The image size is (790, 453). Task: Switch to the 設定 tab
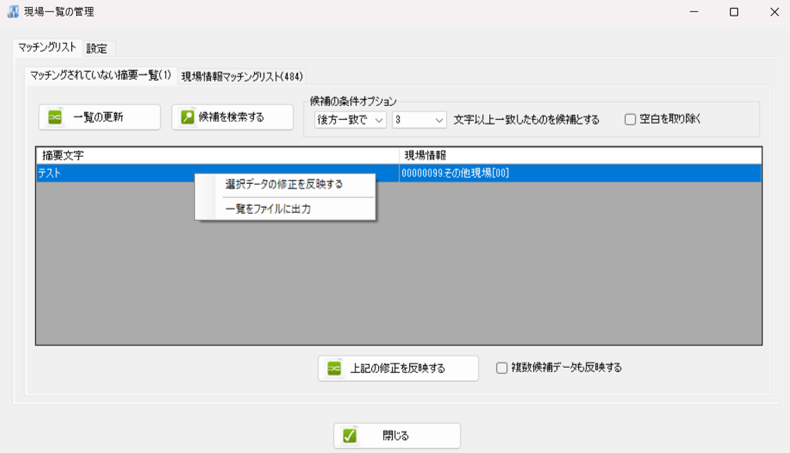point(97,49)
